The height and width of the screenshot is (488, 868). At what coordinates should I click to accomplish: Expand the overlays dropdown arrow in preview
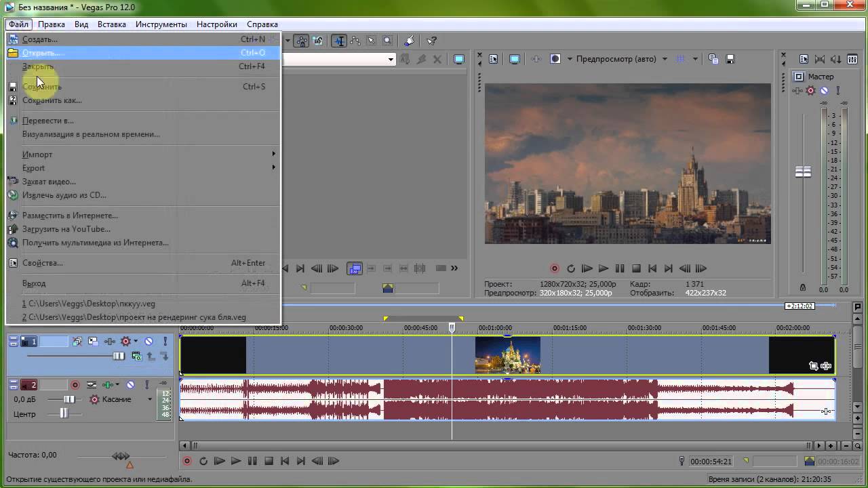(x=695, y=59)
